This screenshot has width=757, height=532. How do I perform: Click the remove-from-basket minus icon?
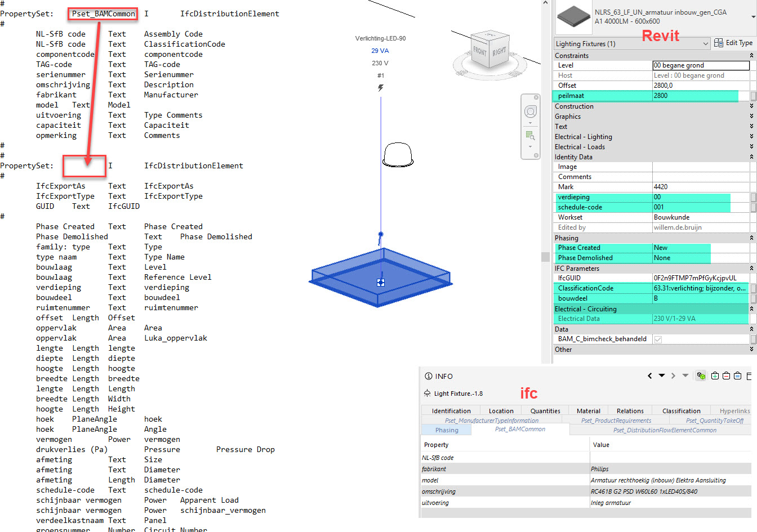pyautogui.click(x=726, y=375)
